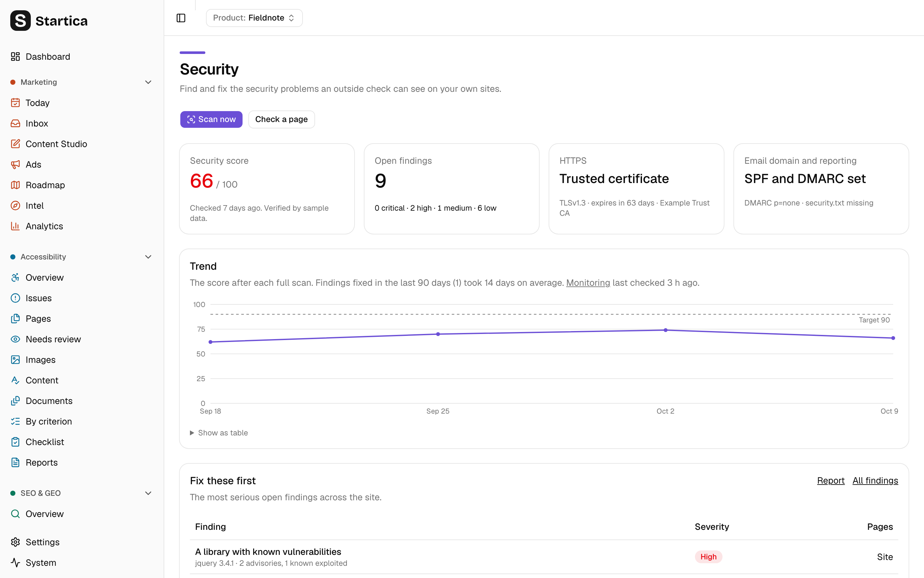Click the Accessibility Overview person icon
Screen dimensions: 924x578
(x=15, y=277)
